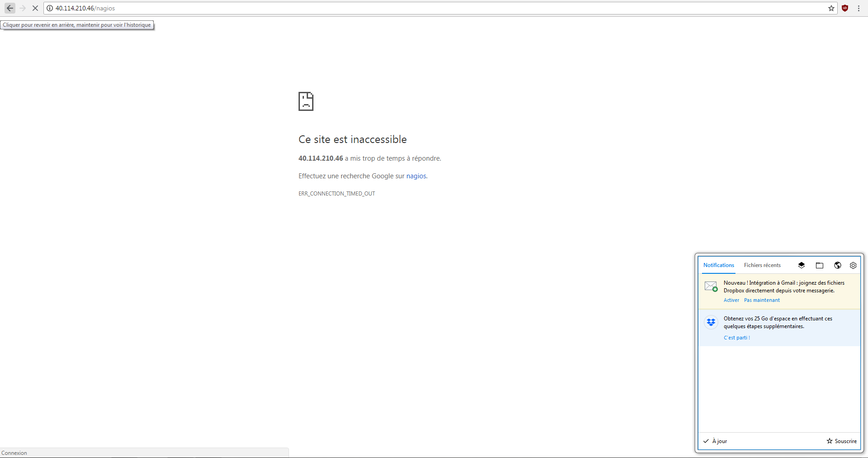The width and height of the screenshot is (868, 458).
Task: Open Dropbox settings gear menu
Action: [853, 265]
